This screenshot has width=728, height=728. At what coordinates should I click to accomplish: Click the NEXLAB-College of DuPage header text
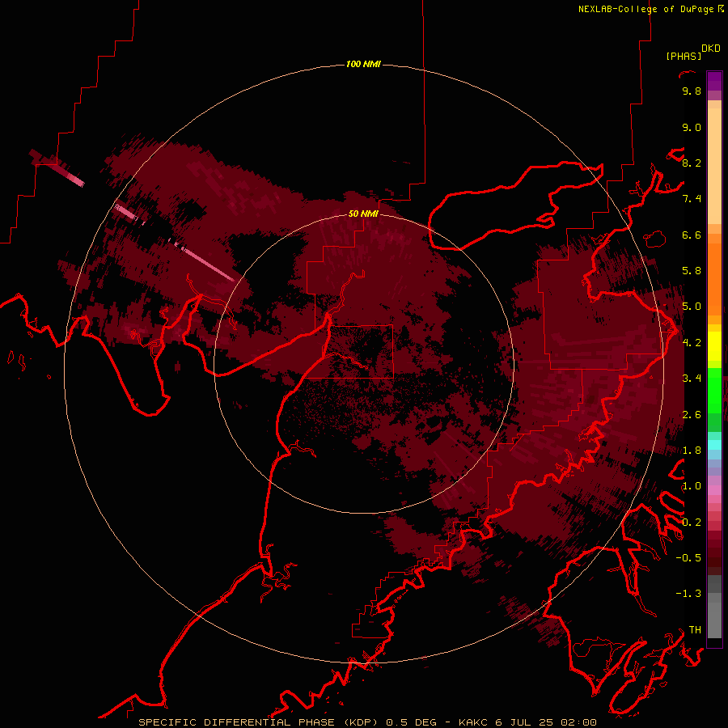point(646,9)
